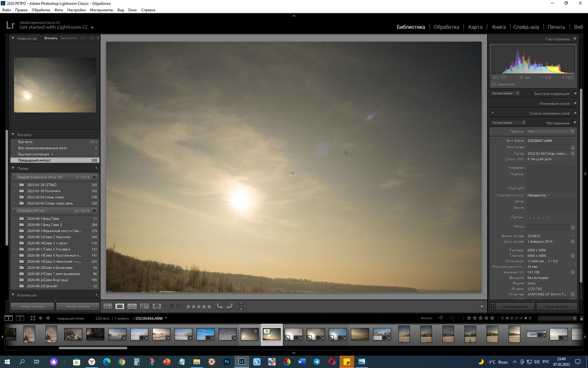Set rating with third toolbar star
The image size is (588, 368).
tap(199, 306)
